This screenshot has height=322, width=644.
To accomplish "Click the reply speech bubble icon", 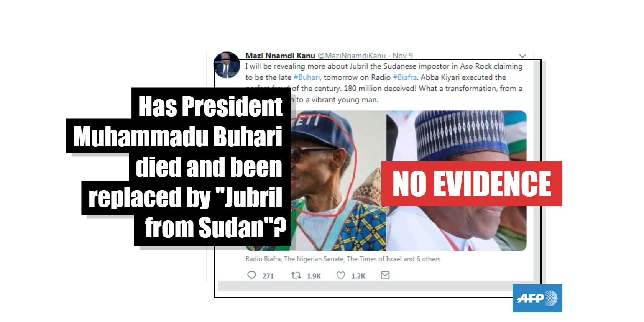I will [x=251, y=275].
